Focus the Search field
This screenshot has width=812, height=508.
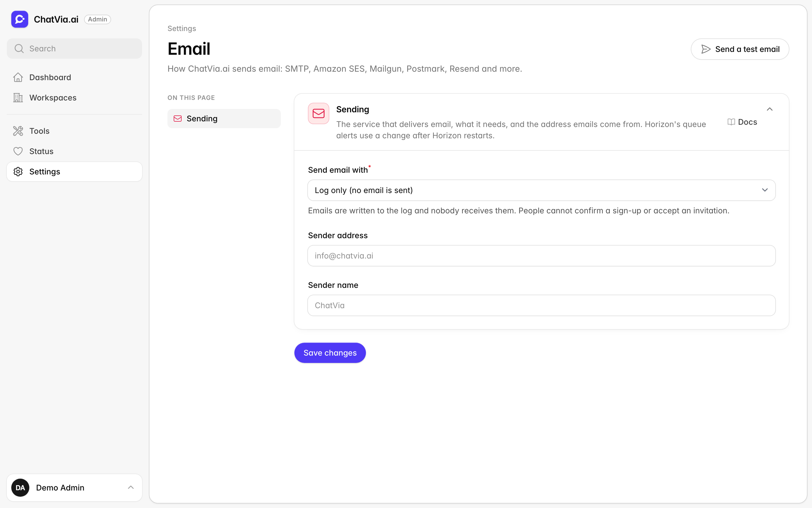coord(74,49)
